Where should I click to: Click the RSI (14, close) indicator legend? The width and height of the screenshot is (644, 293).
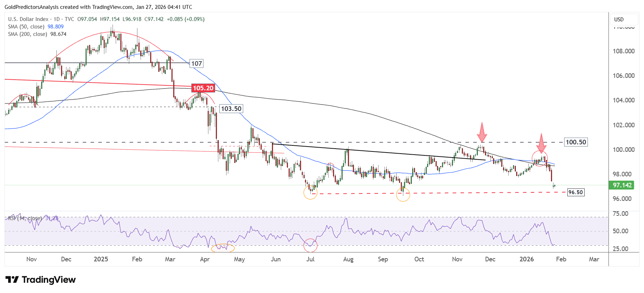pyautogui.click(x=25, y=218)
